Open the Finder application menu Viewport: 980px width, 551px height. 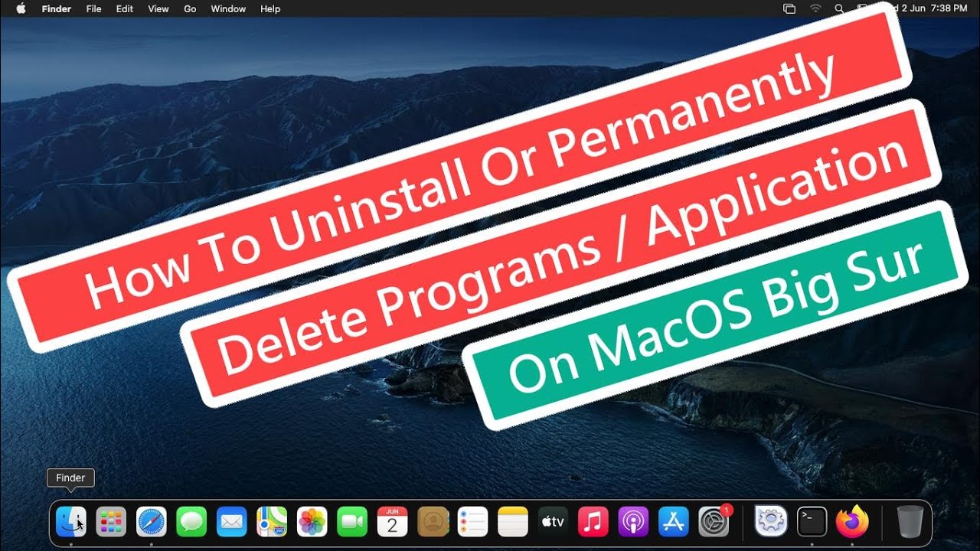click(56, 8)
